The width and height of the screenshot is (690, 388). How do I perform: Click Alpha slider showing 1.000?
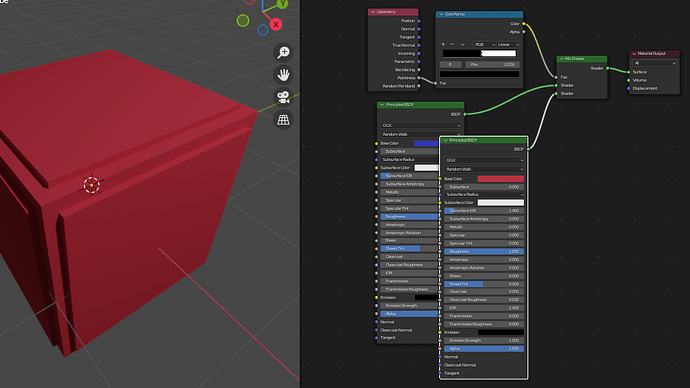484,349
